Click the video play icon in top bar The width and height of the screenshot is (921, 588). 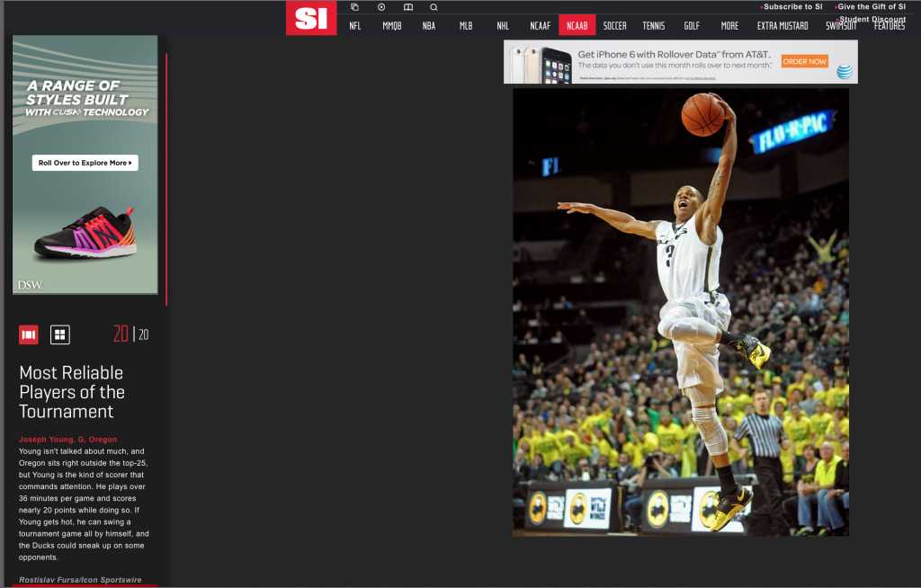(x=381, y=7)
